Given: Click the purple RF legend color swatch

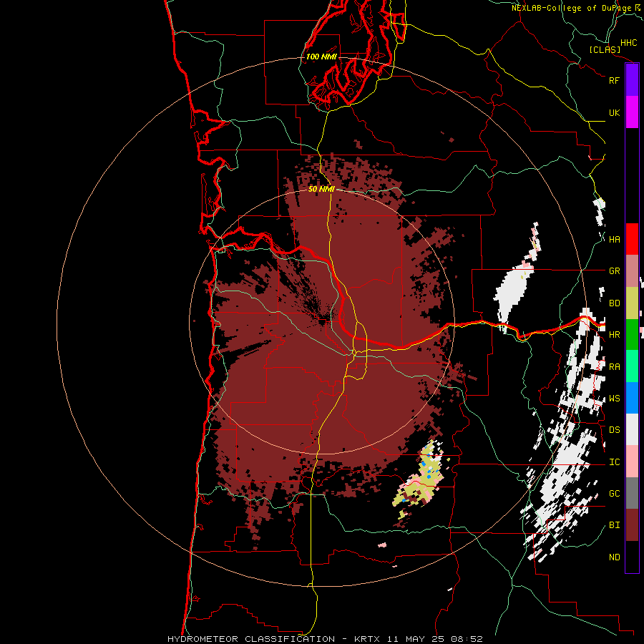Looking at the screenshot, I should (632, 80).
